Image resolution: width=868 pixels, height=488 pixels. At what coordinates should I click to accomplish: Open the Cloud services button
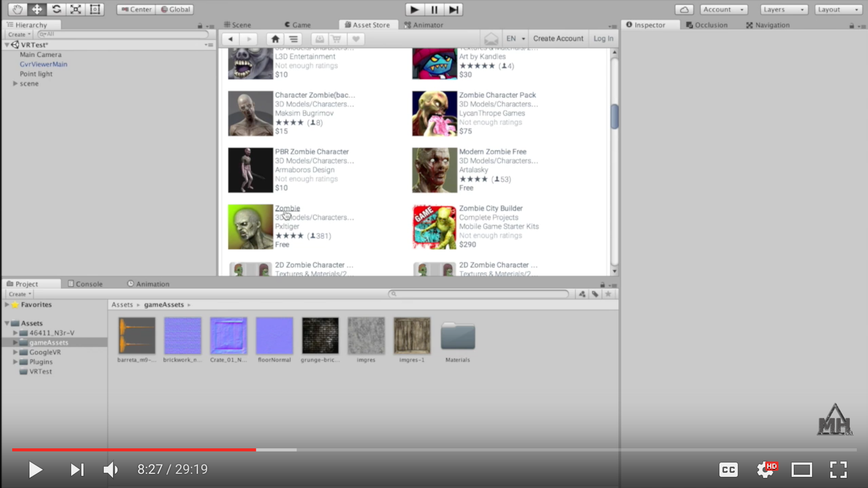[x=684, y=9]
